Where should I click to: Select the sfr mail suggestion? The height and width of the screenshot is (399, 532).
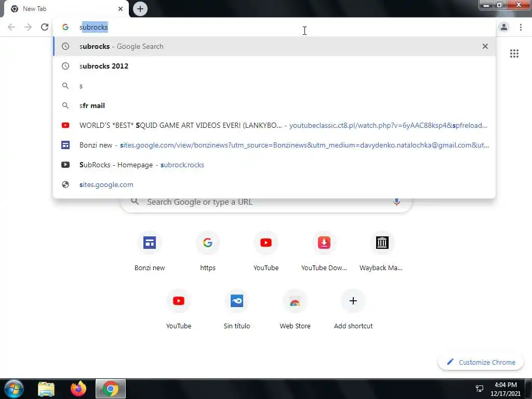click(274, 105)
